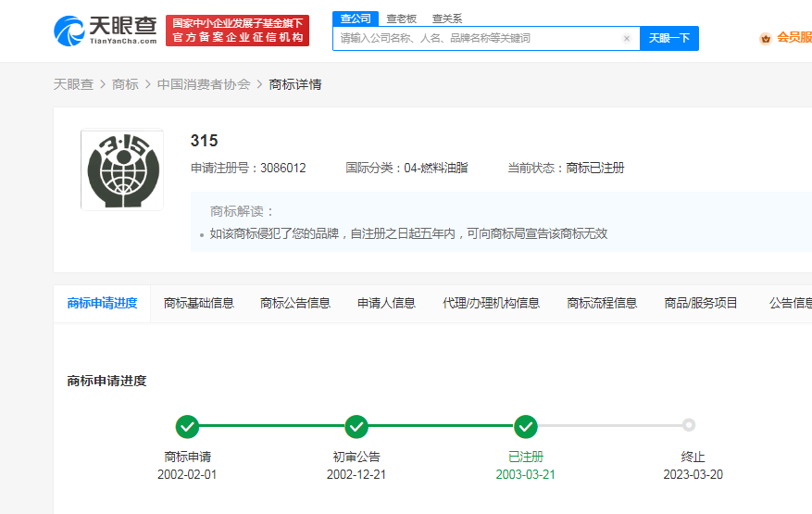This screenshot has height=514, width=812.
Task: Select the 查公司 search tab
Action: [x=356, y=19]
